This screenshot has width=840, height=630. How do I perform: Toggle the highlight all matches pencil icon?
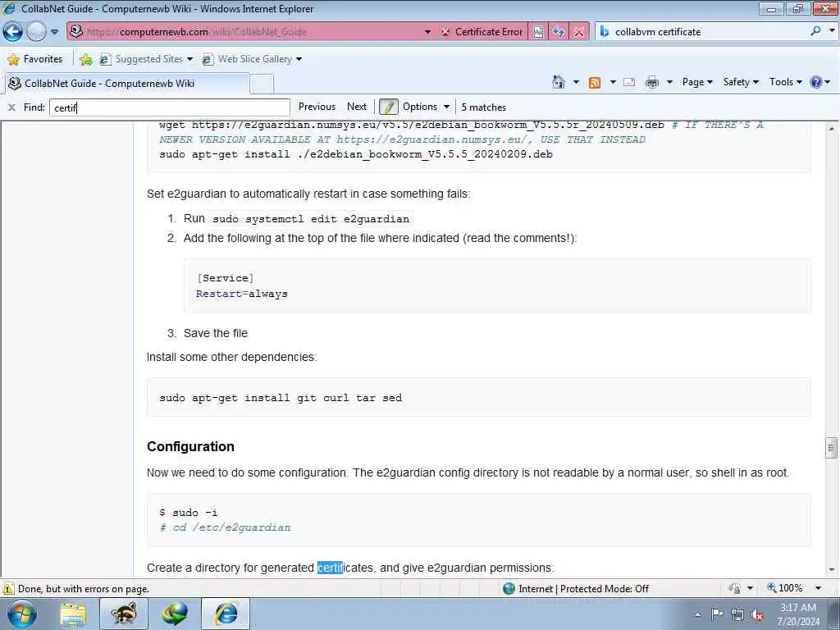[x=388, y=107]
